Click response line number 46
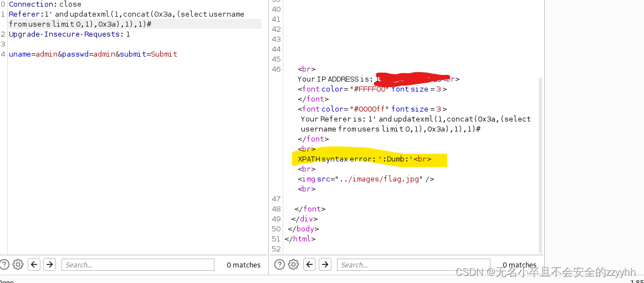Screen dimensions: 644x283 coord(276,69)
